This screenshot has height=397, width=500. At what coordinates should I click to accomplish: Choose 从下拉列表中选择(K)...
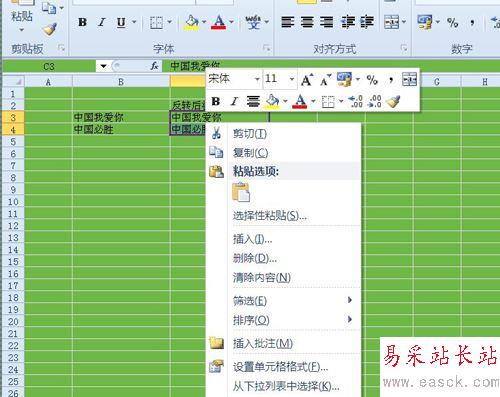[283, 386]
